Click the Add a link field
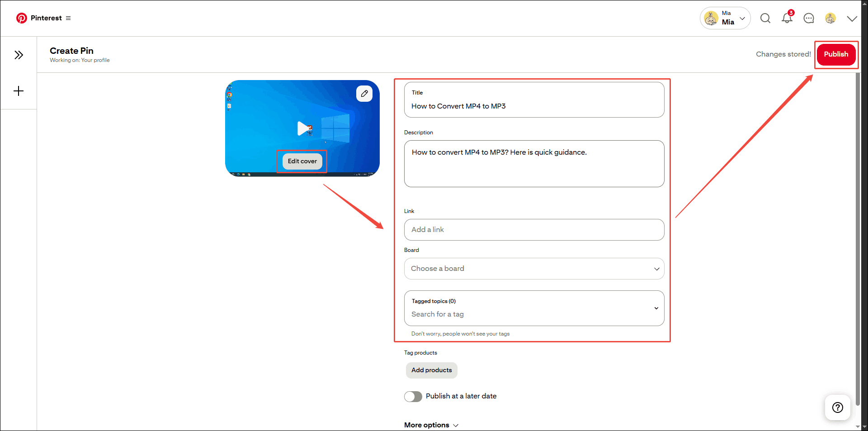 534,230
